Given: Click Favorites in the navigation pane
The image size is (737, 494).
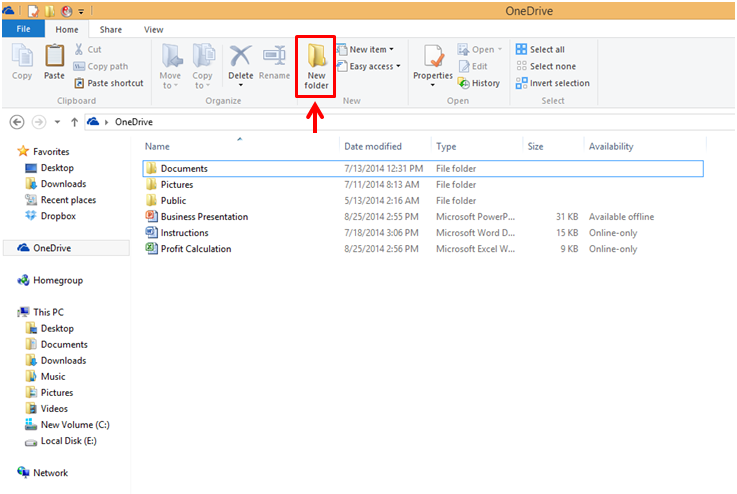Looking at the screenshot, I should point(43,151).
